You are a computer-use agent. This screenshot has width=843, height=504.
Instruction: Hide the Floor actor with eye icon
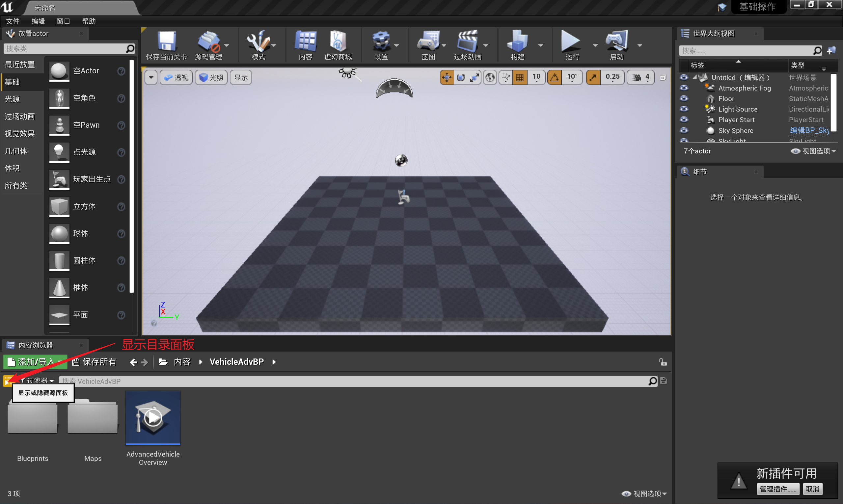coord(684,98)
